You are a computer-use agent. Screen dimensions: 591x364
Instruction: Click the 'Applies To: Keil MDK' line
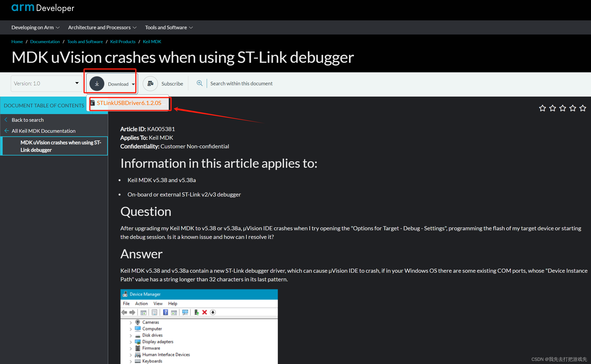point(147,138)
